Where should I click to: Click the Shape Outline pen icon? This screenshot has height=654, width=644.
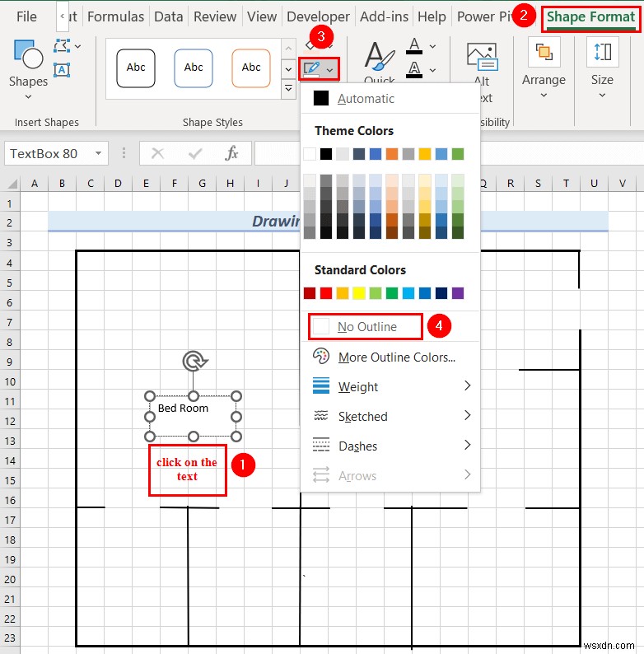click(x=311, y=69)
